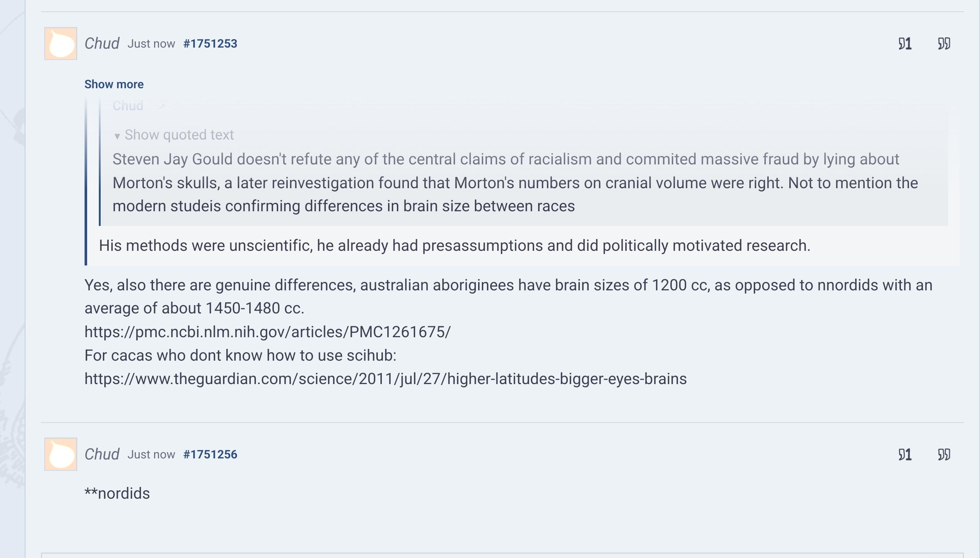Open The Guardian higher-latitudes article link
The height and width of the screenshot is (558, 980).
click(x=385, y=379)
